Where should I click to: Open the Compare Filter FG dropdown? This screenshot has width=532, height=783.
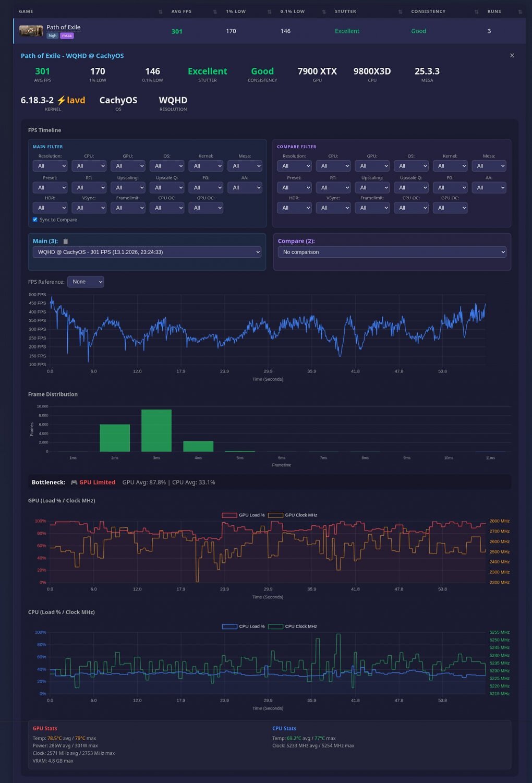pos(450,187)
